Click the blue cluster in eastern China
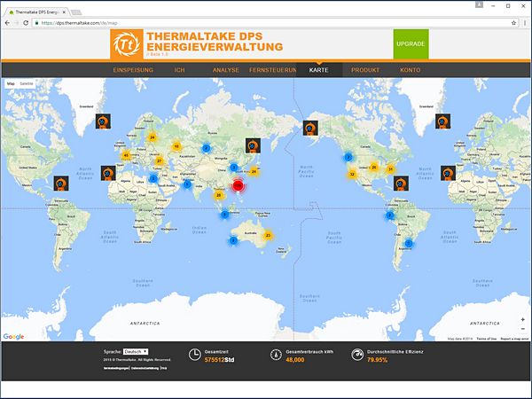This screenshot has height=399, width=532. click(234, 168)
